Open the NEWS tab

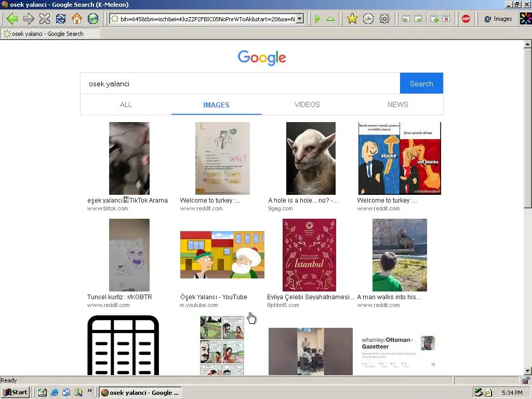point(397,104)
